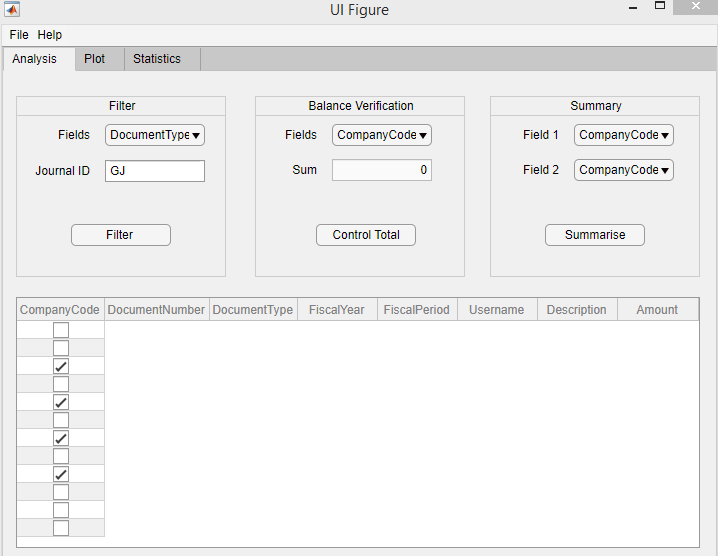The height and width of the screenshot is (556, 718).
Task: Open the File menu
Action: tap(19, 35)
